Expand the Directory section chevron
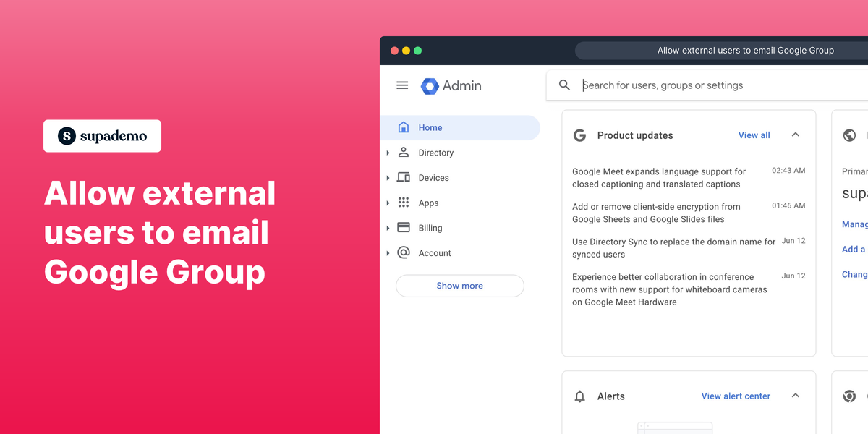 (388, 153)
